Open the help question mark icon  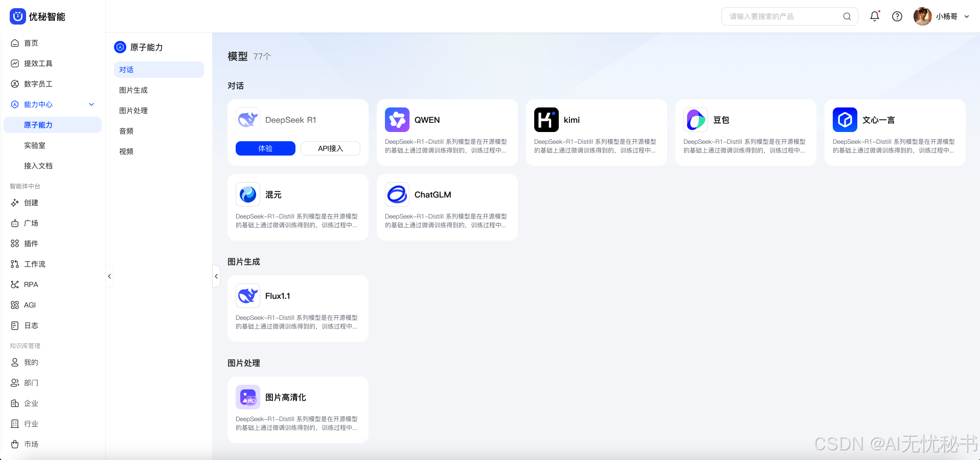897,16
